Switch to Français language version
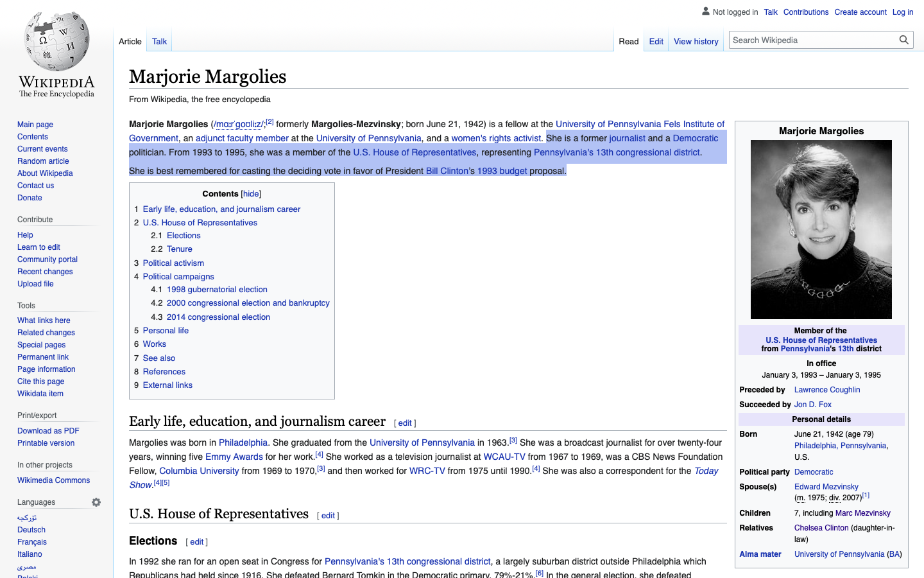Image resolution: width=924 pixels, height=578 pixels. tap(32, 542)
